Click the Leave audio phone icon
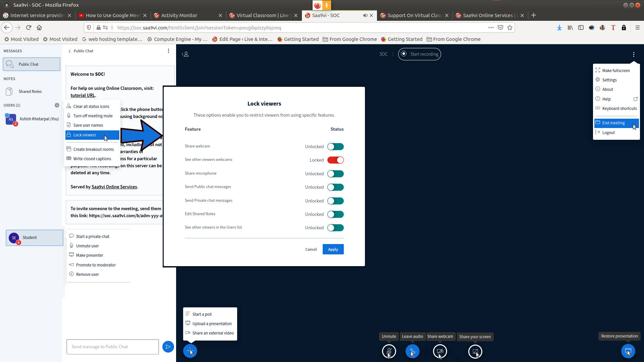 click(412, 351)
